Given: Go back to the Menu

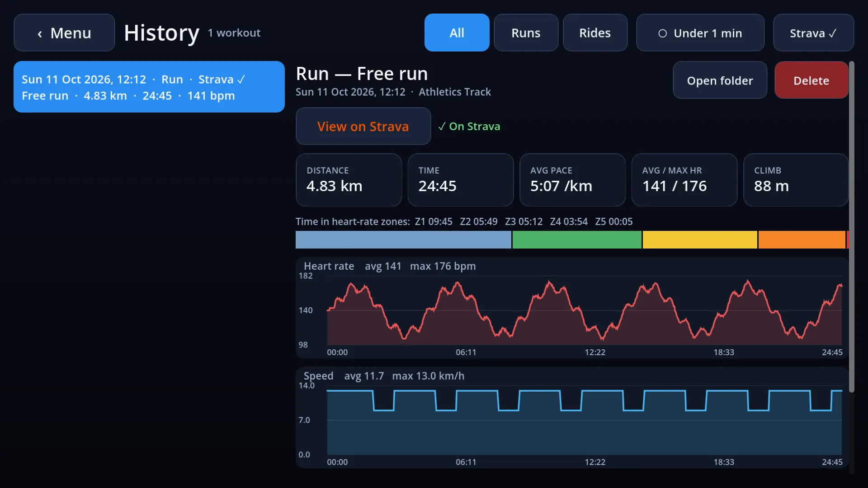Looking at the screenshot, I should [x=64, y=33].
